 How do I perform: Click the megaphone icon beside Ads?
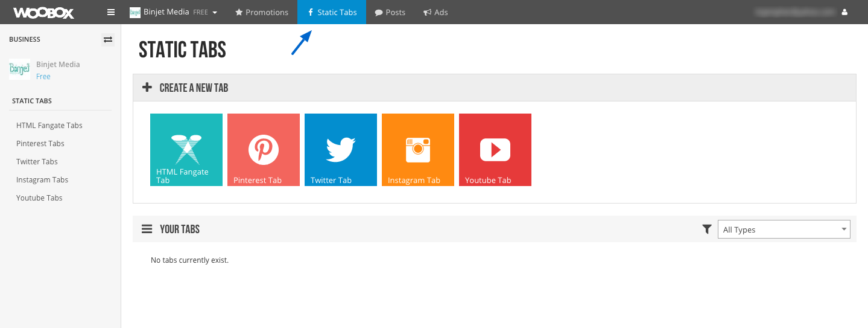[x=427, y=12]
